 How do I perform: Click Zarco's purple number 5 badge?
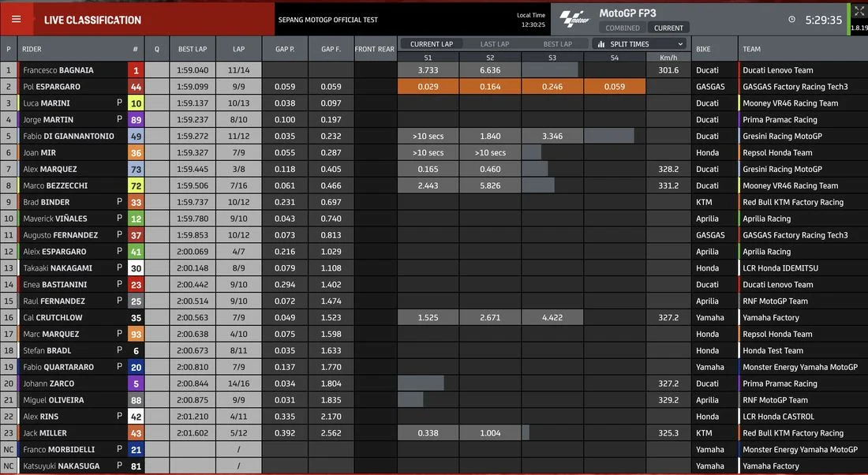click(x=136, y=383)
